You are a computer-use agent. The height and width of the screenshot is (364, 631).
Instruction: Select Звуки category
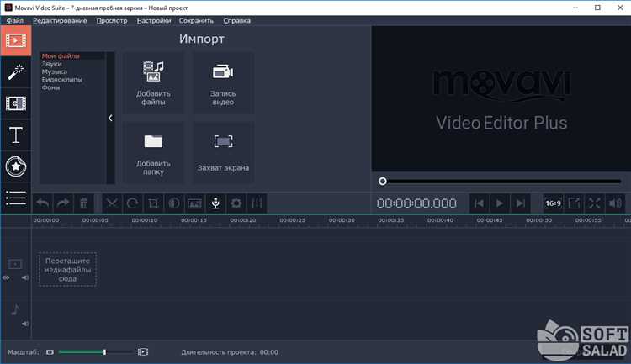click(52, 64)
